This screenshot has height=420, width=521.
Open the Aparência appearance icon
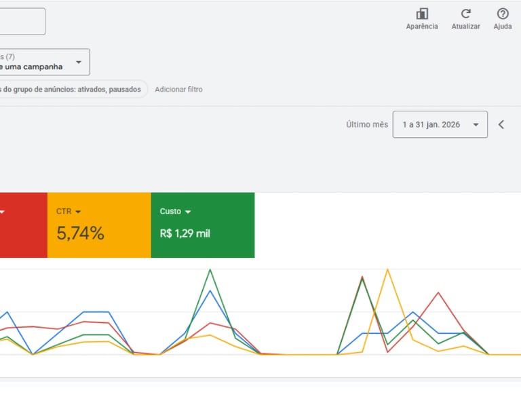tap(422, 14)
